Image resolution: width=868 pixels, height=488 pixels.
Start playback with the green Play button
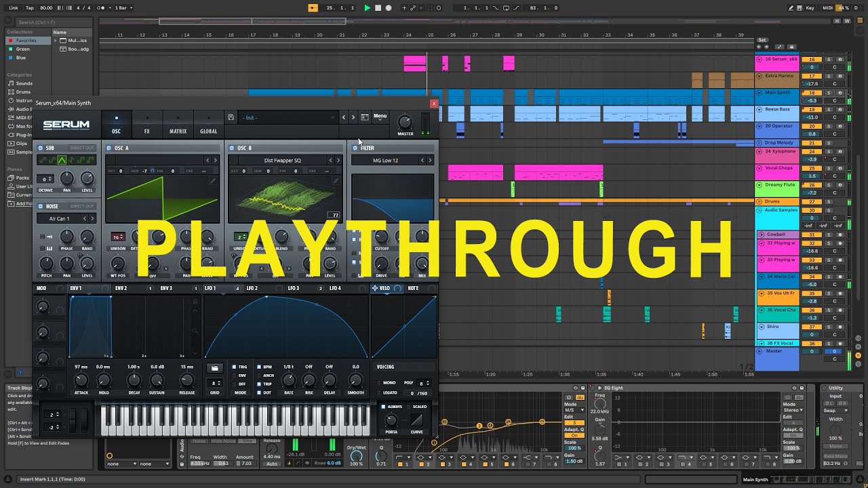click(367, 8)
